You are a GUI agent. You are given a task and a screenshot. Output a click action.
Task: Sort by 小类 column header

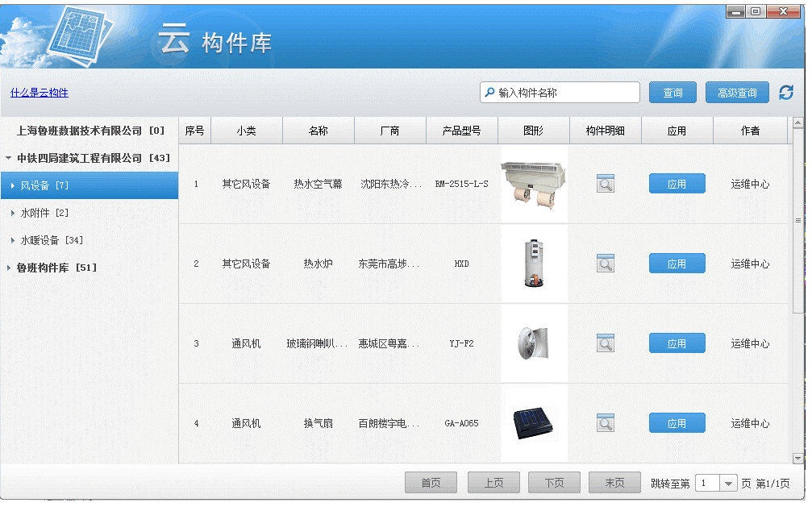pos(247,131)
